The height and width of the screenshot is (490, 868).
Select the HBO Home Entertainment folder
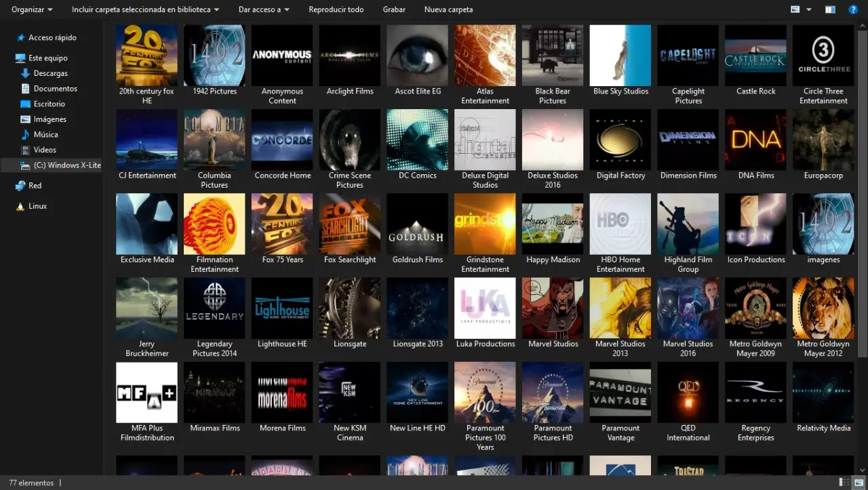coord(620,233)
